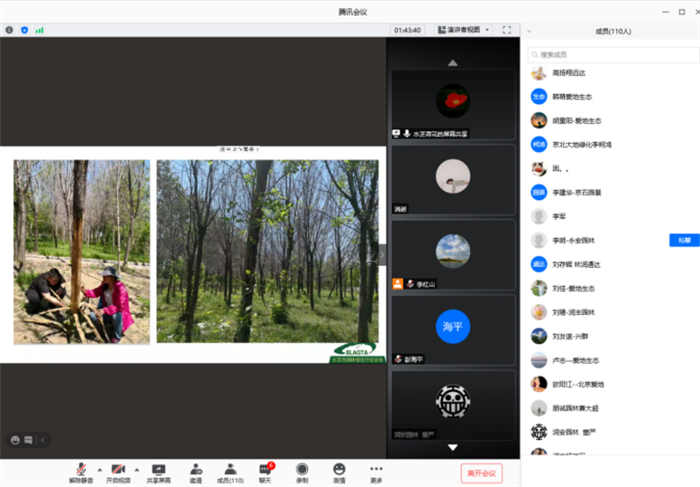Click the Invite icon
The image size is (700, 487).
click(x=196, y=470)
